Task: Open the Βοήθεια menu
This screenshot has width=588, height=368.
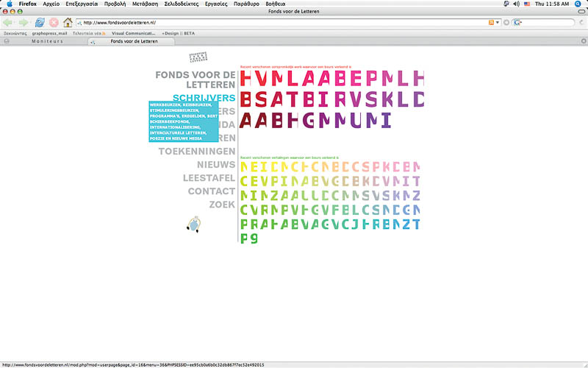Action: [x=275, y=4]
